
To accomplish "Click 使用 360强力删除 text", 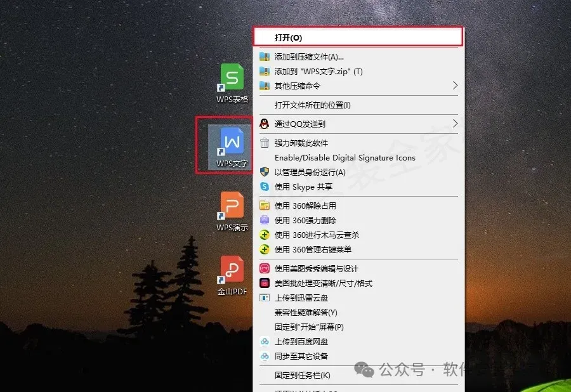I will (x=305, y=221).
